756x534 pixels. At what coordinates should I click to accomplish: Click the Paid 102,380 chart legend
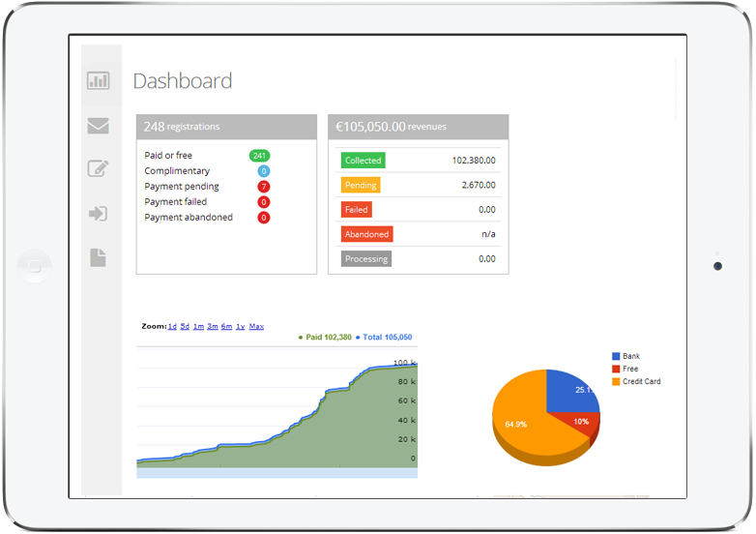(326, 338)
